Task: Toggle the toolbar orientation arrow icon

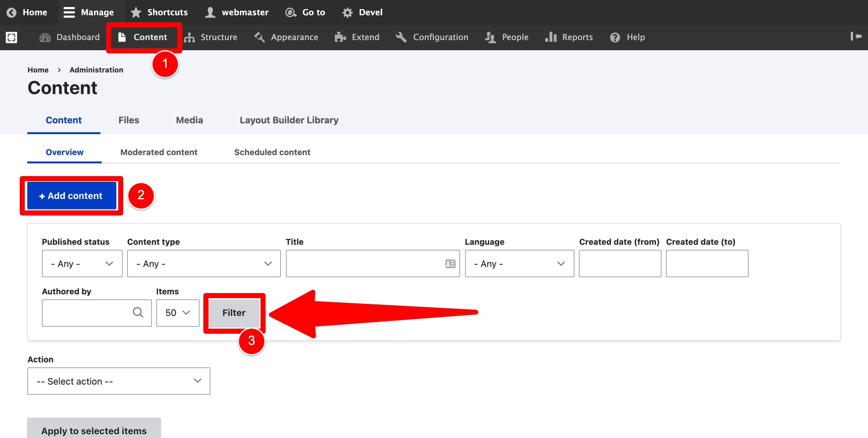Action: click(856, 37)
